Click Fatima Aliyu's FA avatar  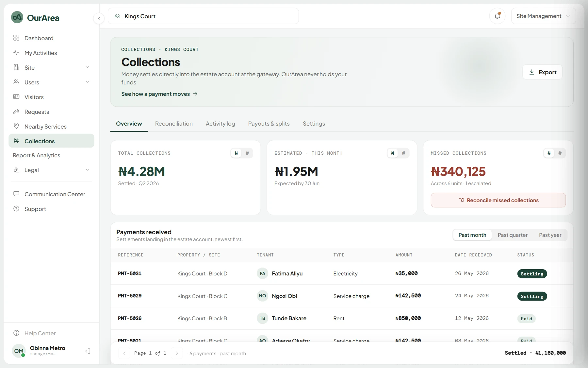pyautogui.click(x=262, y=273)
